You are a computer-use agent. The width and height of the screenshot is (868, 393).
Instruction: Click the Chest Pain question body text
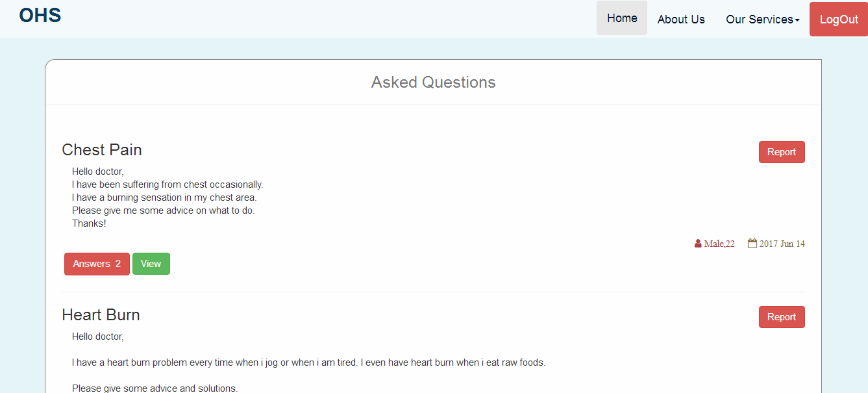coord(167,197)
